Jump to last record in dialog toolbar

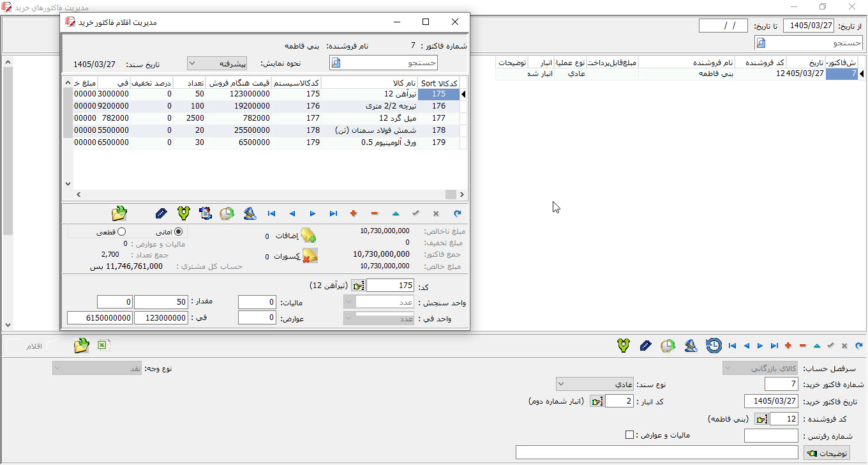(333, 213)
